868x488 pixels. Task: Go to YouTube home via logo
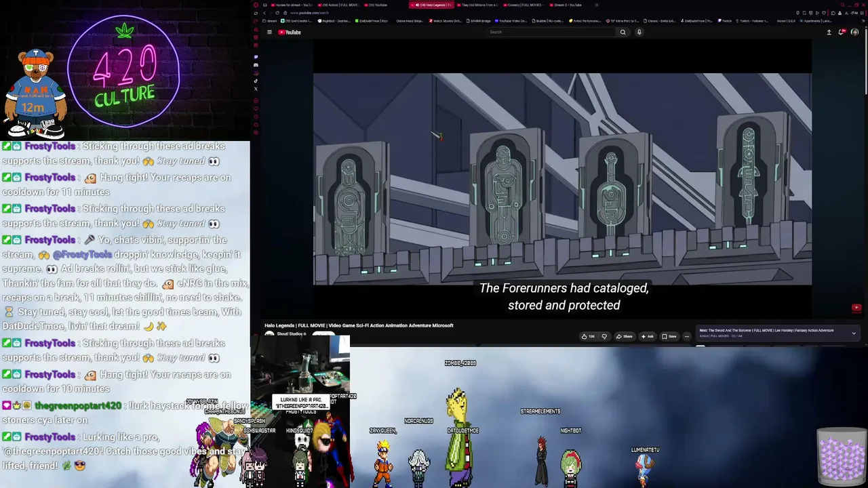click(290, 32)
